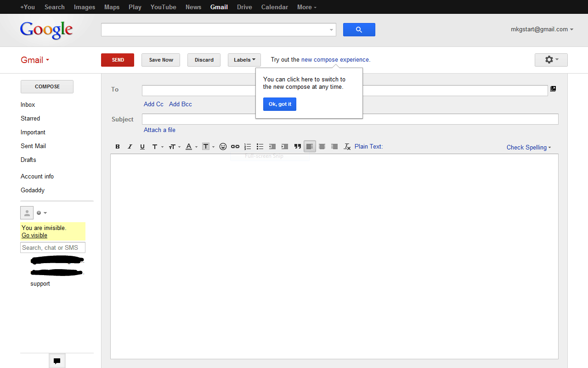Viewport: 588px width, 368px height.
Task: Open +You in the top bar
Action: (x=28, y=7)
